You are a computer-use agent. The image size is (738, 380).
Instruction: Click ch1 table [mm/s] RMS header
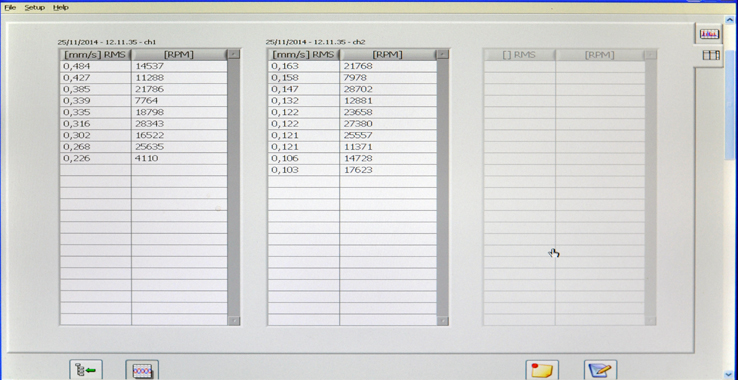(96, 55)
